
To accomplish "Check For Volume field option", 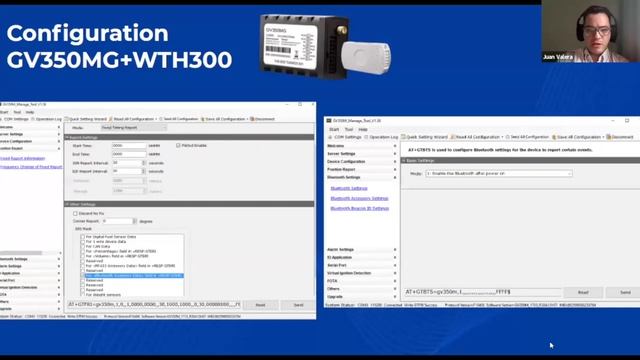I will click(82, 256).
